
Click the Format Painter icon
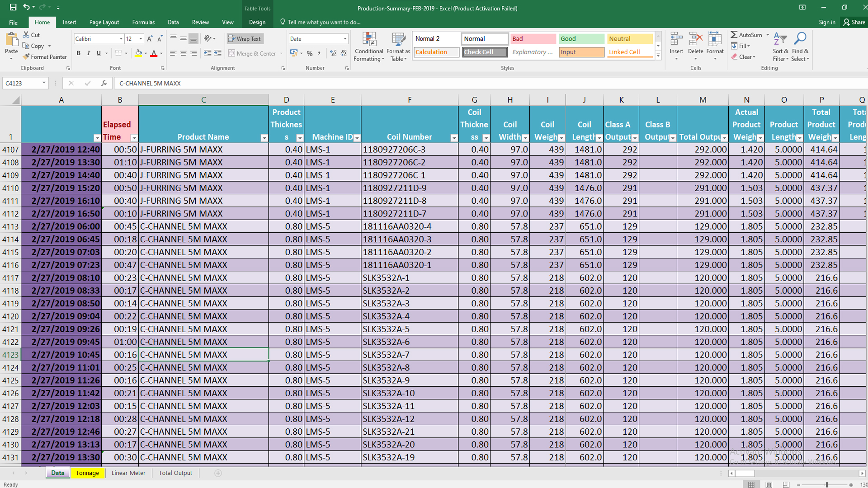coord(26,56)
